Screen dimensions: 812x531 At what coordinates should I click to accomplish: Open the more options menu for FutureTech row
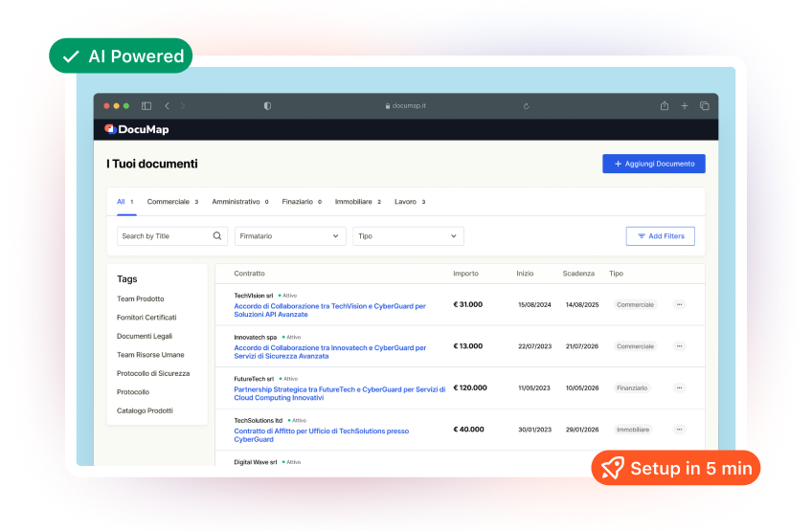pyautogui.click(x=679, y=388)
